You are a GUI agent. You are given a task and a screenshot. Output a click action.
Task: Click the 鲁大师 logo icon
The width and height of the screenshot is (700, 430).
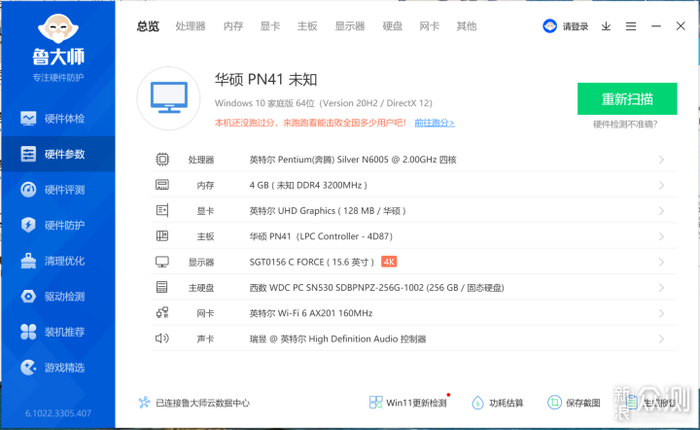(58, 29)
